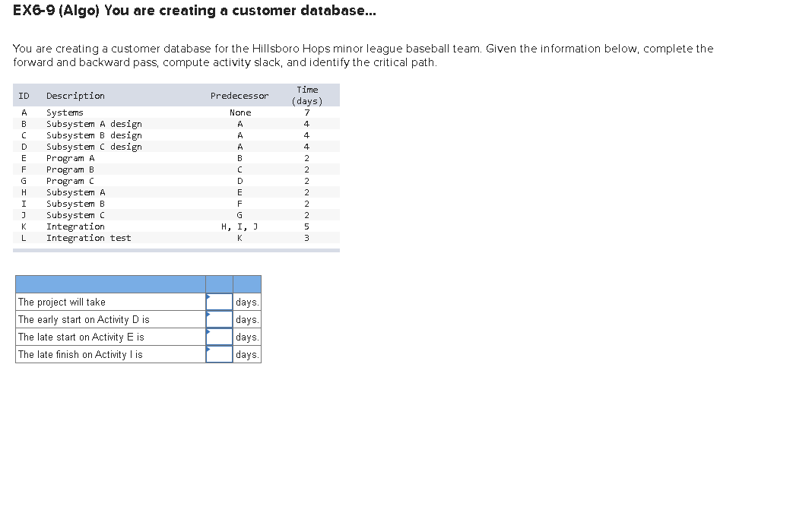The width and height of the screenshot is (812, 513).
Task: Click the blue header row of the answer table
Action: point(138,283)
